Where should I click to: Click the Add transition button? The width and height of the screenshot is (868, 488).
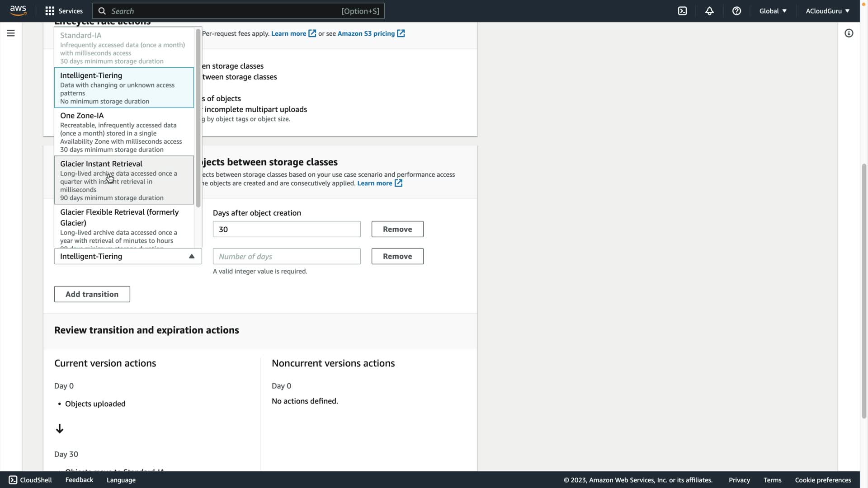tap(92, 294)
